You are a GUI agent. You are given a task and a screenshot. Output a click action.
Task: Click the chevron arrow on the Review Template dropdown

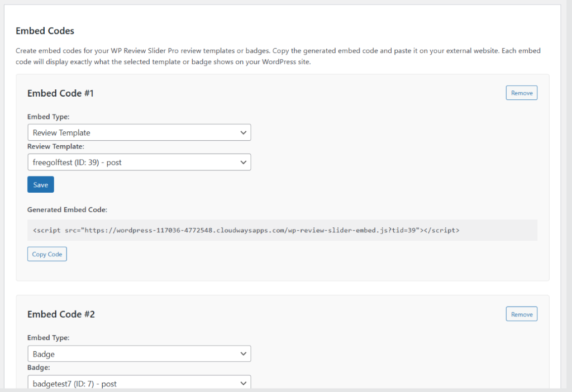click(243, 162)
